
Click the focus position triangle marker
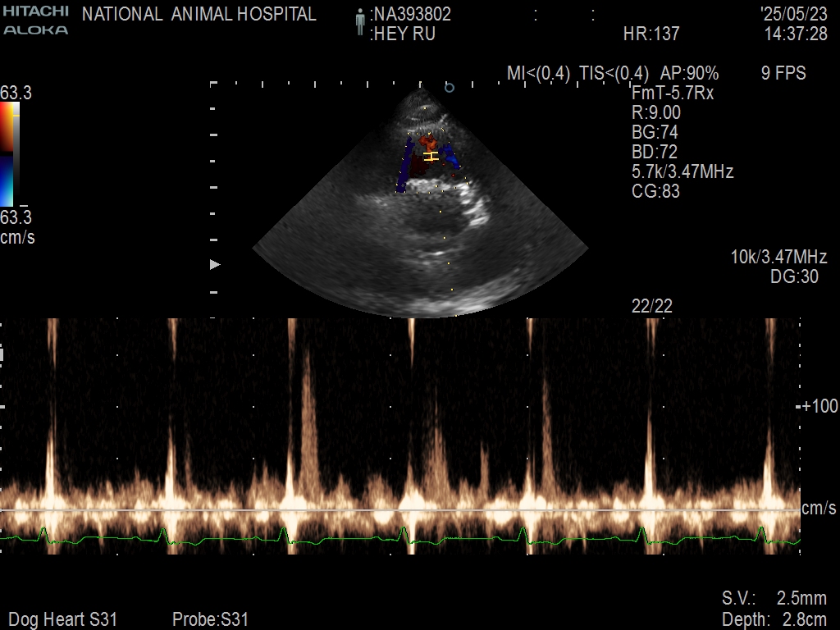point(216,265)
